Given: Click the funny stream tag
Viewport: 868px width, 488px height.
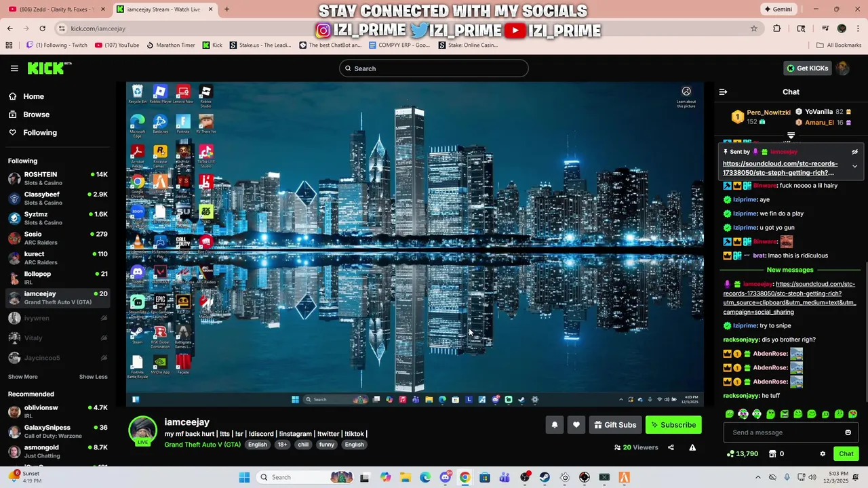Looking at the screenshot, I should point(327,445).
